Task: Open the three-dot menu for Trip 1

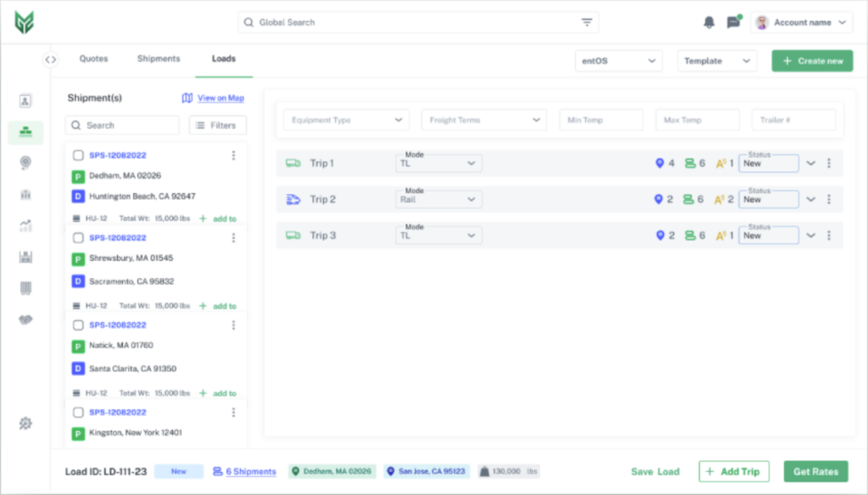Action: click(x=829, y=164)
